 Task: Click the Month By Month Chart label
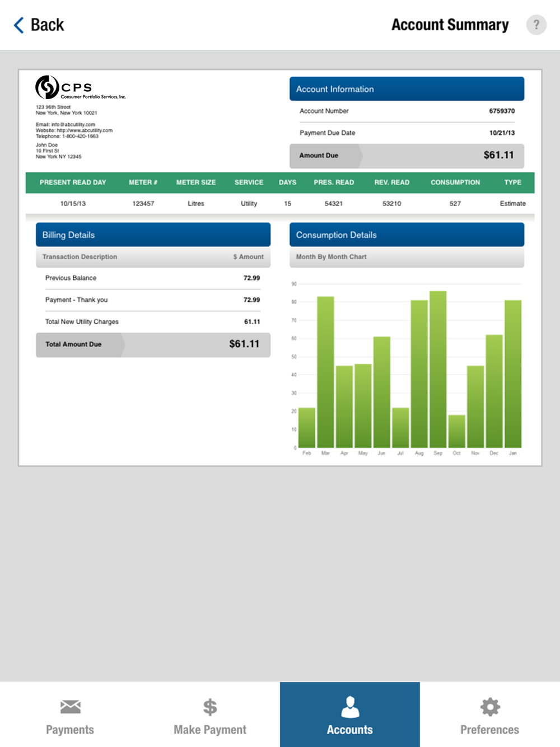[x=332, y=257]
